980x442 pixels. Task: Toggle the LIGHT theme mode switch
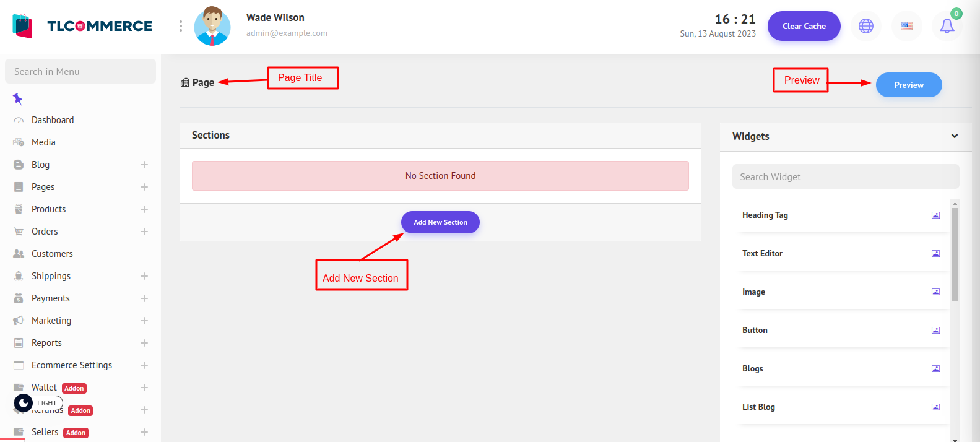(38, 403)
